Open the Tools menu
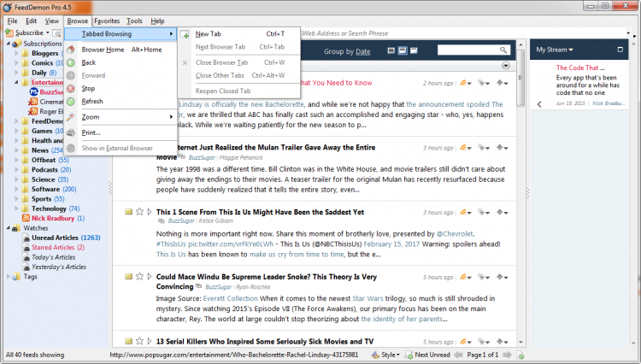This screenshot has width=641, height=364. (x=134, y=21)
